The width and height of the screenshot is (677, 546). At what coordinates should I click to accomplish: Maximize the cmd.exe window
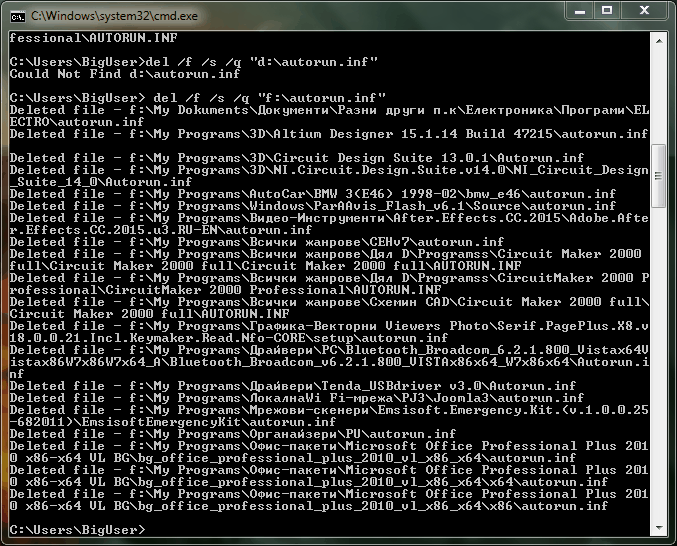607,10
